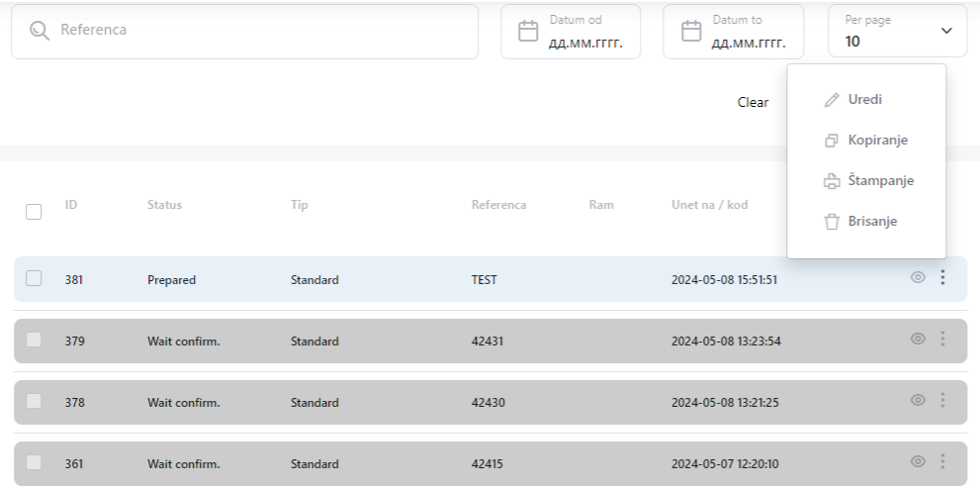Check the checkbox for row 379
980x490 pixels.
(34, 341)
